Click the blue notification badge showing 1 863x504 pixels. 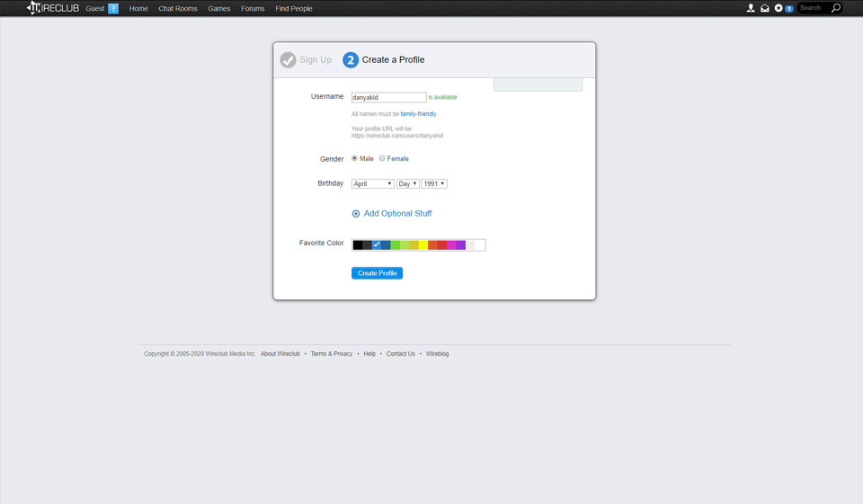[789, 9]
